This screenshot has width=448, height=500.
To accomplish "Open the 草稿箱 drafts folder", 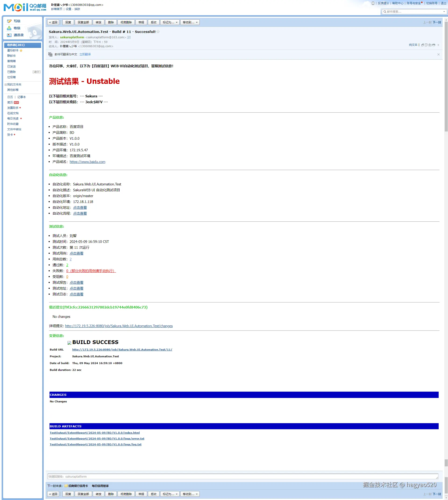I will (x=11, y=61).
